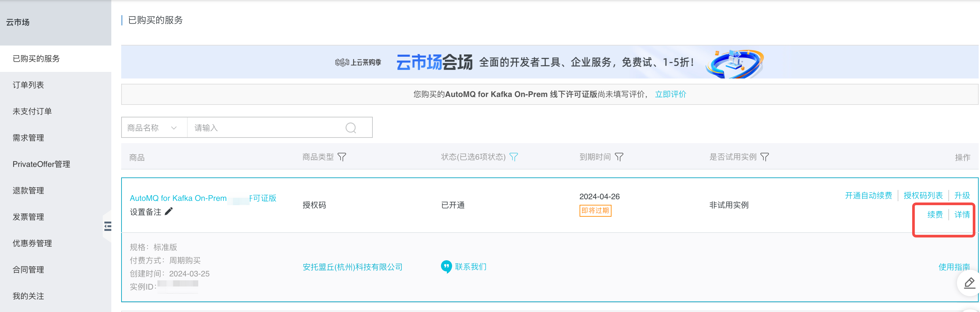The height and width of the screenshot is (312, 980).
Task: Click the 升级 link
Action: coord(962,196)
